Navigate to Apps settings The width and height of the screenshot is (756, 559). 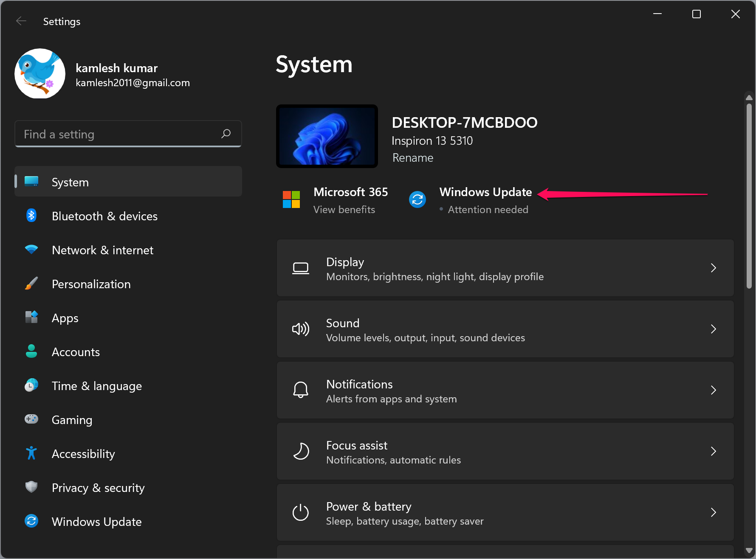click(128, 317)
